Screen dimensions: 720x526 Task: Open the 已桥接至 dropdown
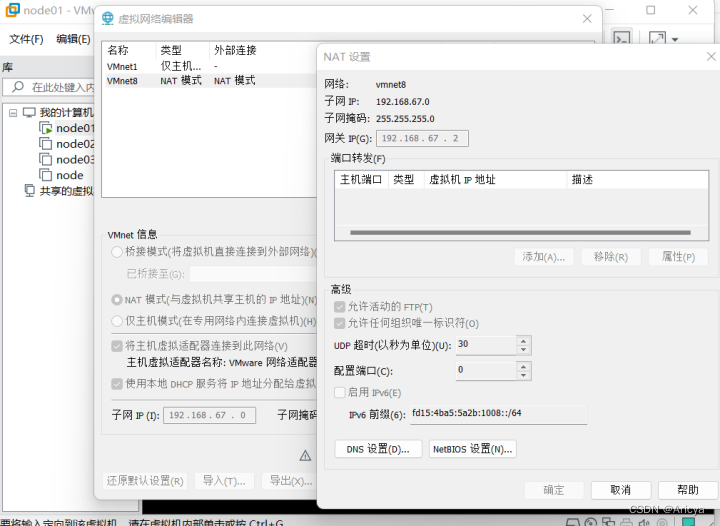click(x=253, y=274)
